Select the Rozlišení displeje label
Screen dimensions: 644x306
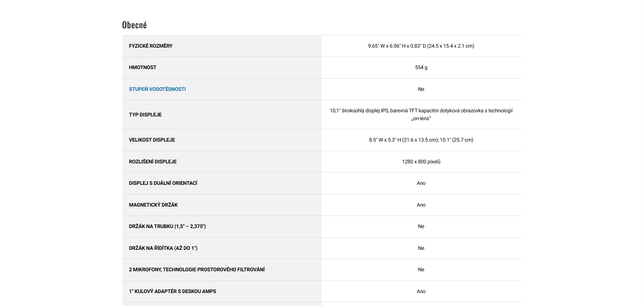click(x=153, y=162)
